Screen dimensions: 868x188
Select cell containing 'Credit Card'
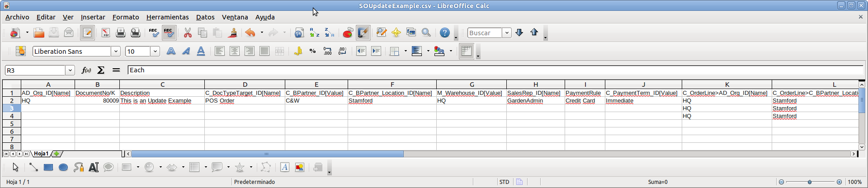pos(585,100)
